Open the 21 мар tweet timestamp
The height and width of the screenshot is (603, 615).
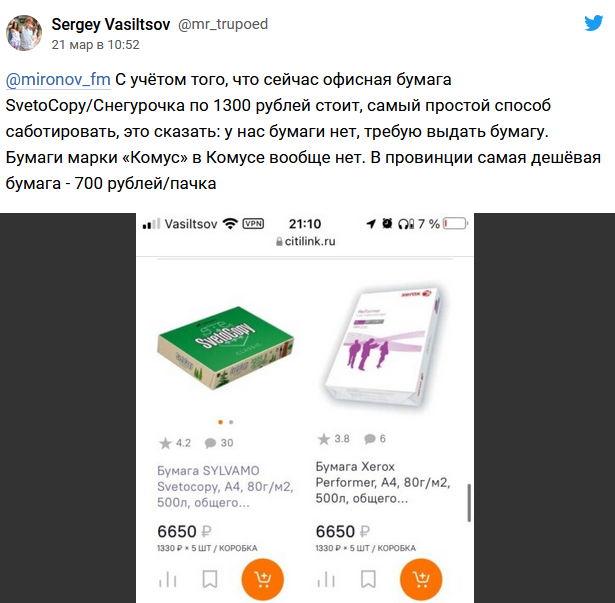[95, 45]
